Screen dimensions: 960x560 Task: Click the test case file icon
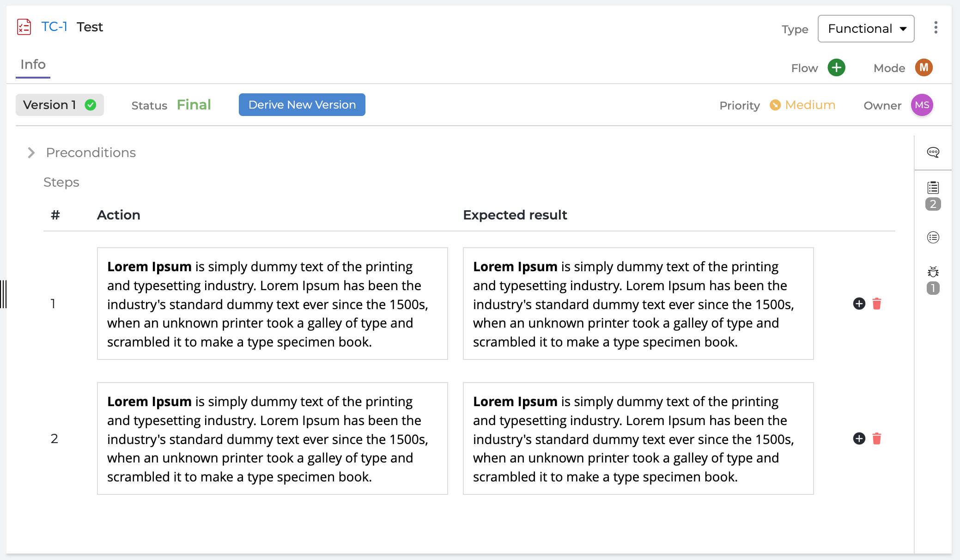click(x=24, y=27)
